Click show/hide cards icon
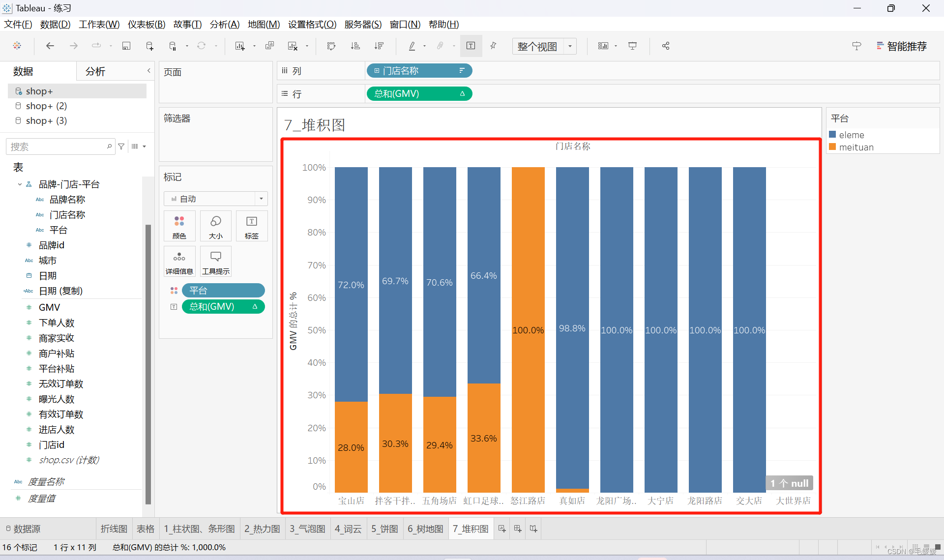This screenshot has width=944, height=560. 603,46
